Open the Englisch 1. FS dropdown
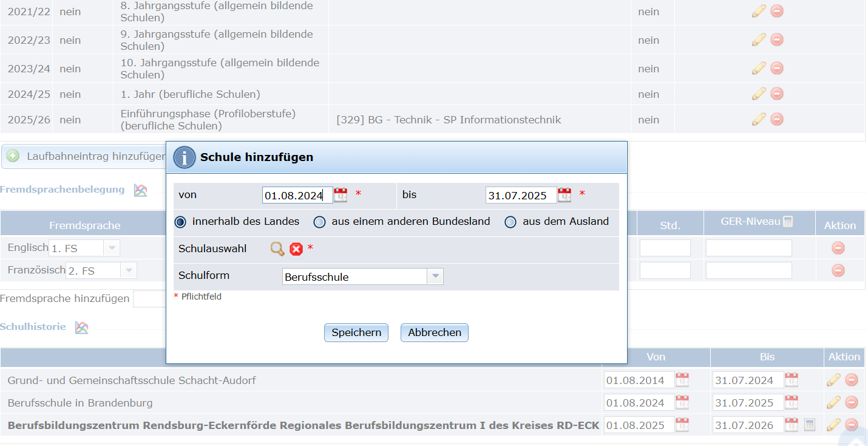868x446 pixels. (112, 248)
